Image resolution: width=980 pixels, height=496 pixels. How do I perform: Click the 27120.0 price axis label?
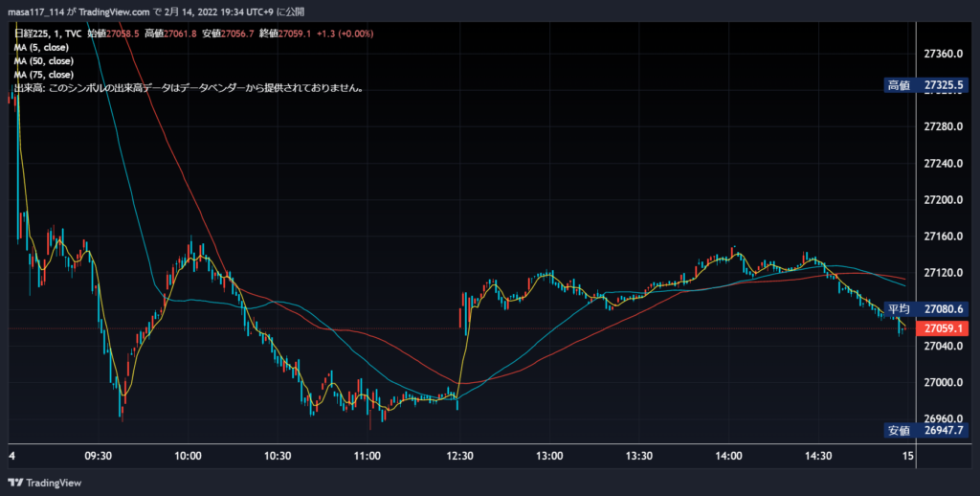943,273
